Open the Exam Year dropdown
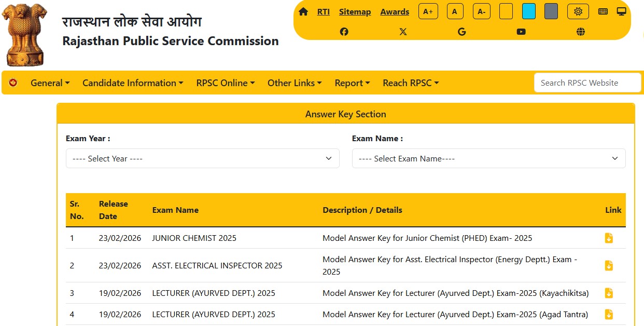Image resolution: width=644 pixels, height=326 pixels. [x=202, y=158]
